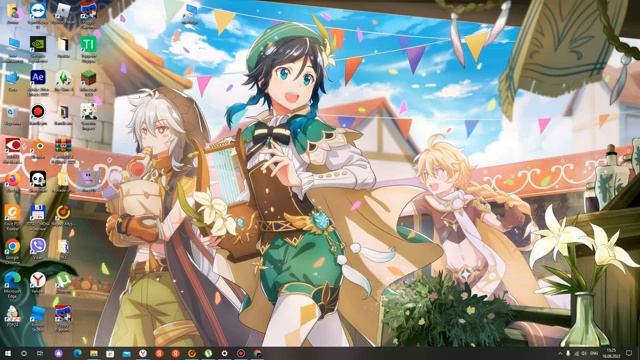The width and height of the screenshot is (640, 360).
Task: Open File Explorer from the taskbar
Action: (94, 353)
